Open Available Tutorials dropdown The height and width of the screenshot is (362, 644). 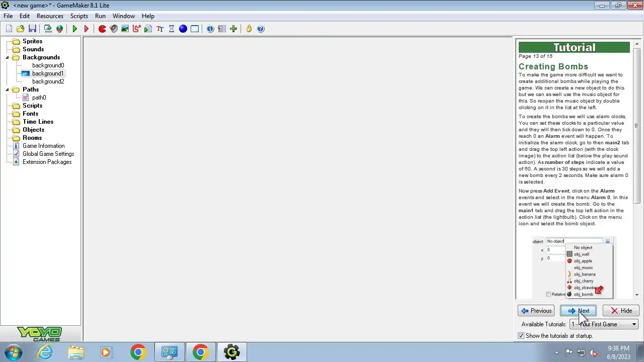coord(604,324)
